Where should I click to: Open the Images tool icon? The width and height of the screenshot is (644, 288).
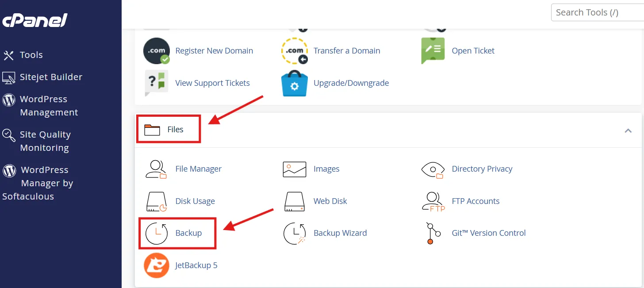[x=294, y=169]
